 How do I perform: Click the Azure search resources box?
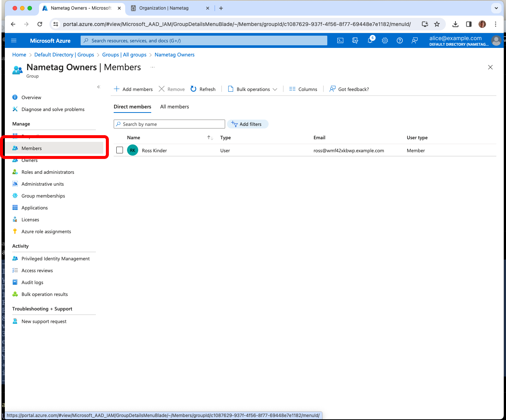click(204, 41)
